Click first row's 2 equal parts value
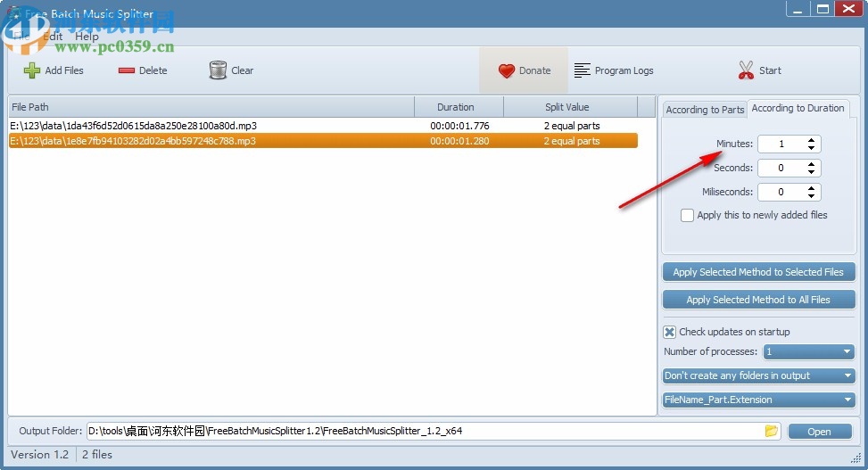This screenshot has width=868, height=470. (572, 126)
